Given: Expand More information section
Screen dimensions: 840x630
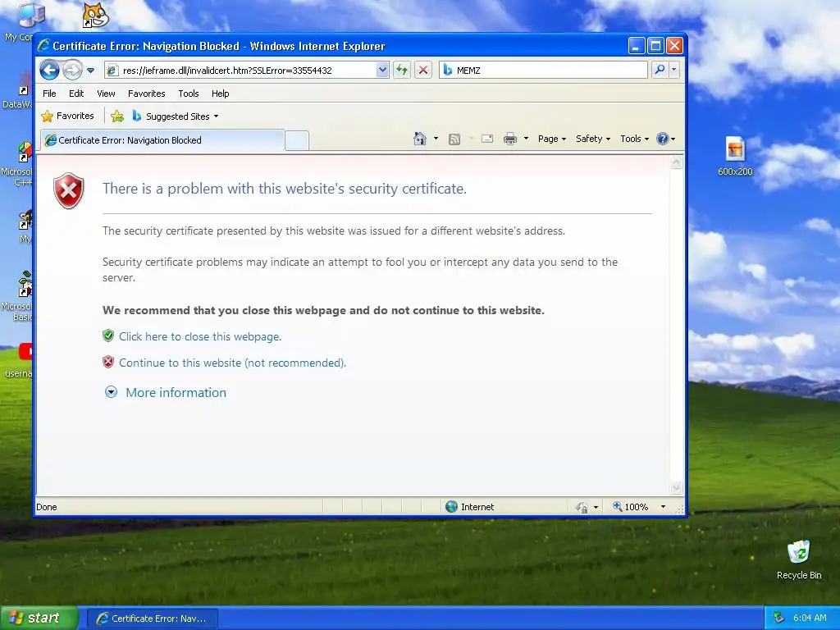Looking at the screenshot, I should point(111,392).
